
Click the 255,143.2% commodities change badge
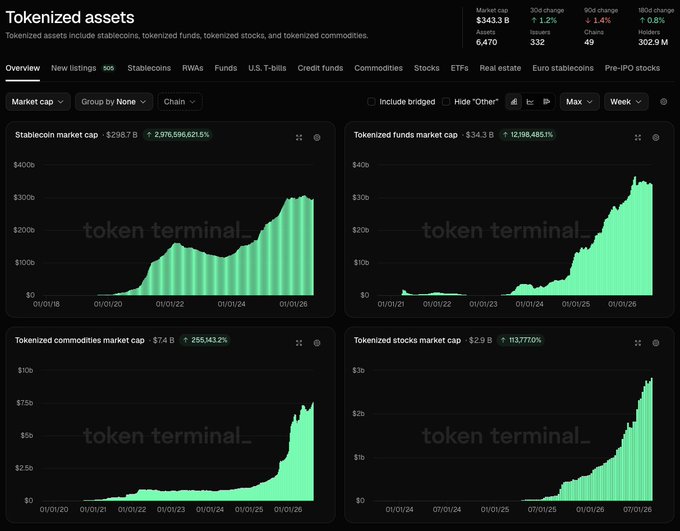205,340
